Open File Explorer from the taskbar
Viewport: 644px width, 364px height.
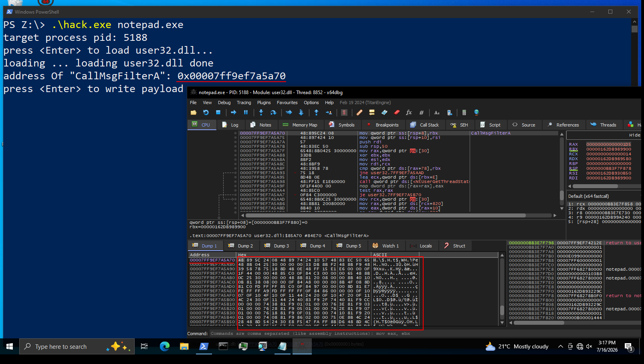[x=184, y=346]
